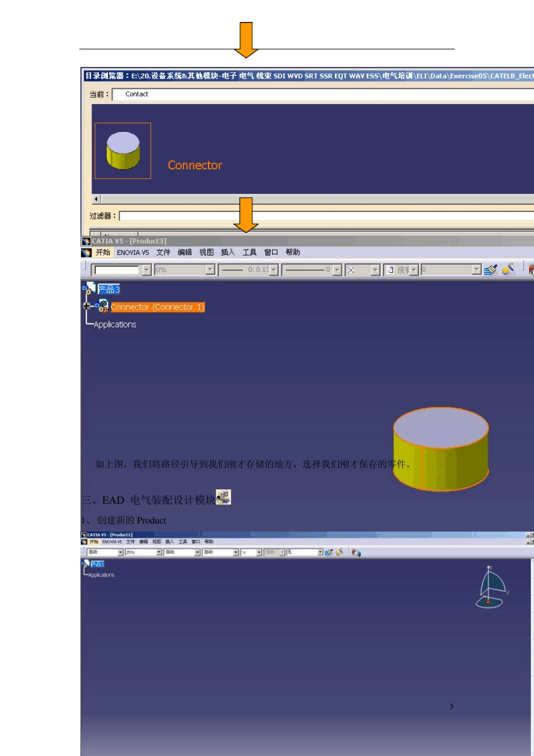Click the EAD electrical assembly design module icon
Screen dimensions: 534x756
[223, 497]
